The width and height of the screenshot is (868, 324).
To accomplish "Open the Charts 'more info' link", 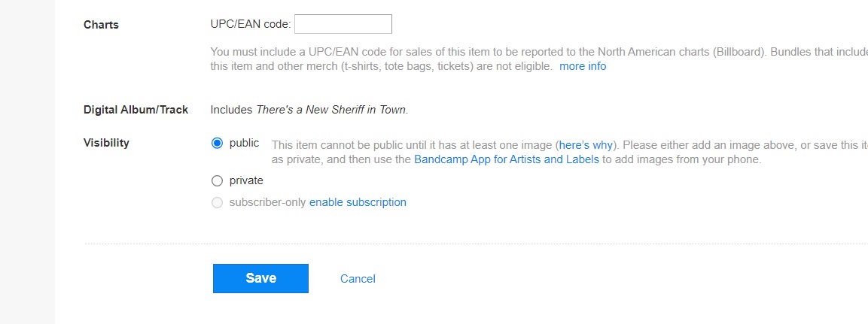I will (583, 66).
